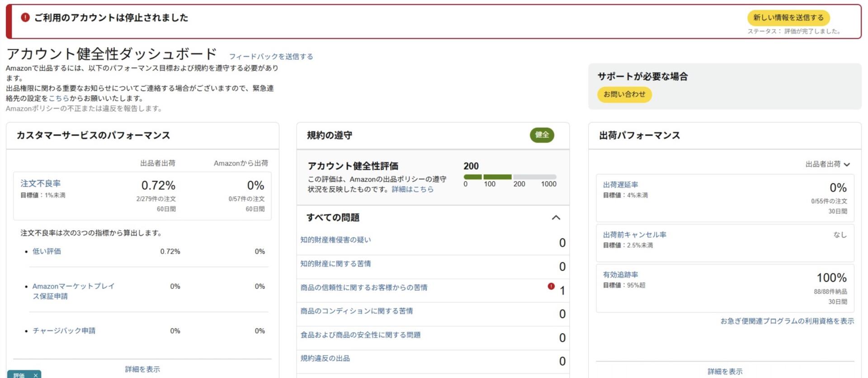Open 商品のコンディションに関する苦情 issue

(x=356, y=311)
